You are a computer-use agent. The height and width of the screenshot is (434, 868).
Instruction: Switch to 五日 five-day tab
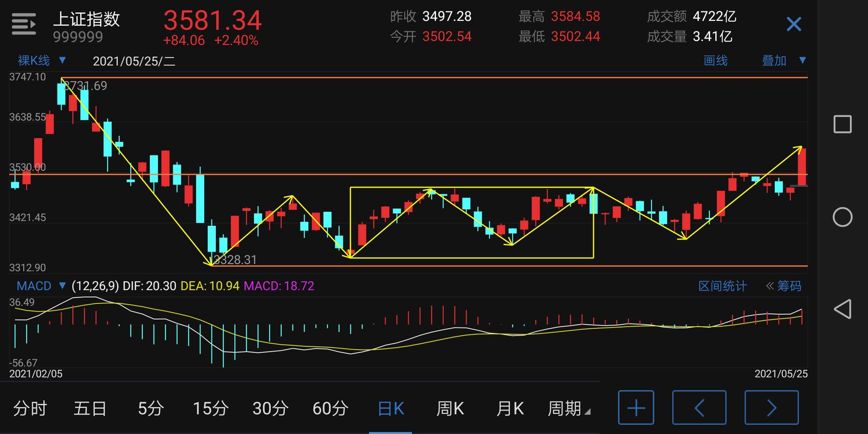[x=90, y=408]
